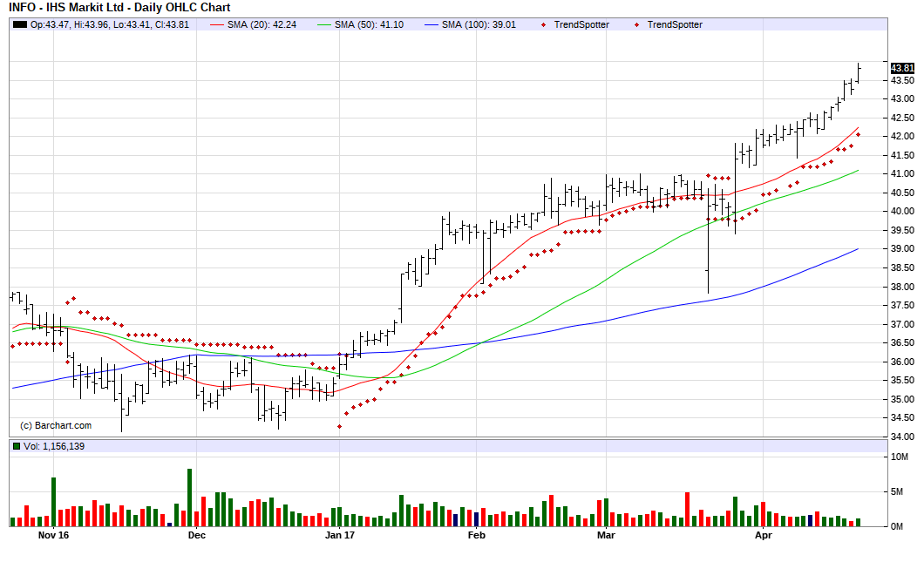Viewport: 924px width, 562px height.
Task: Click the 'Mar' date axis label
Action: coord(606,535)
